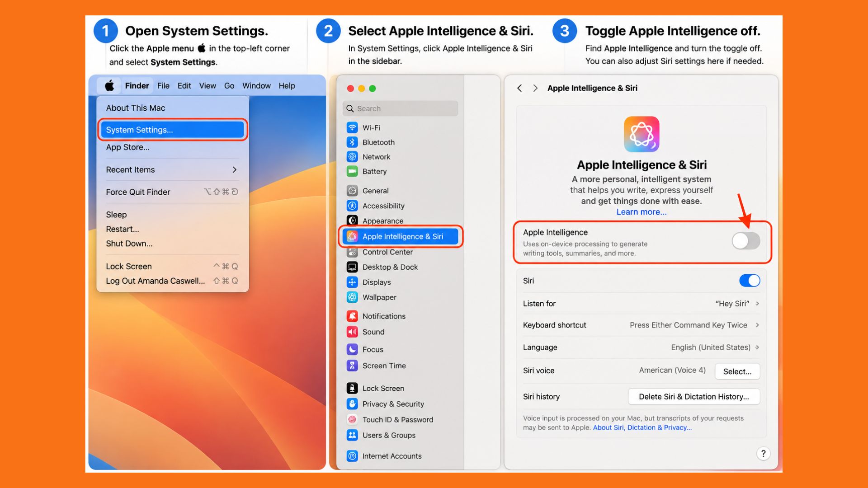Open Keyboard shortcut options chevron
This screenshot has width=868, height=488.
[757, 325]
